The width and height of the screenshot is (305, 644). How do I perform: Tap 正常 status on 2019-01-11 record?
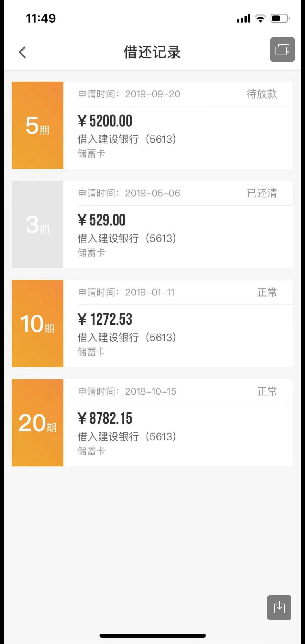pyautogui.click(x=267, y=292)
